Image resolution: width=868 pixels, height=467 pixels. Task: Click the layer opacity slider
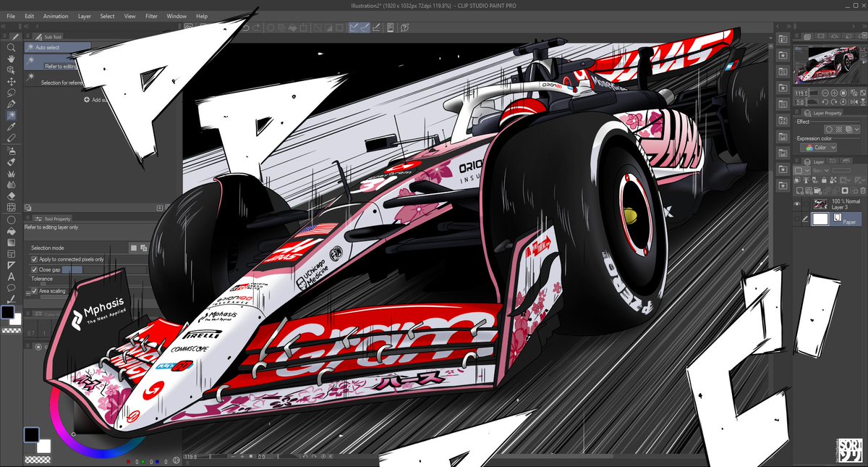click(841, 171)
